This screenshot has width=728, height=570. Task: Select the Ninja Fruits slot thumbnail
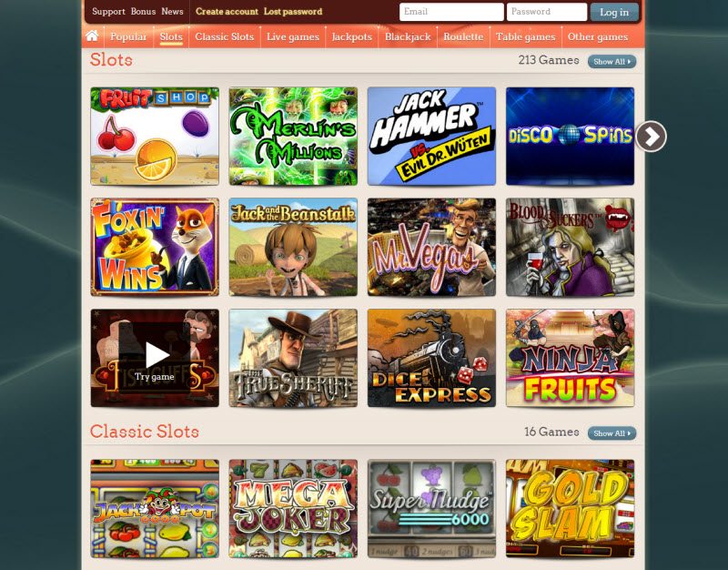coord(570,358)
